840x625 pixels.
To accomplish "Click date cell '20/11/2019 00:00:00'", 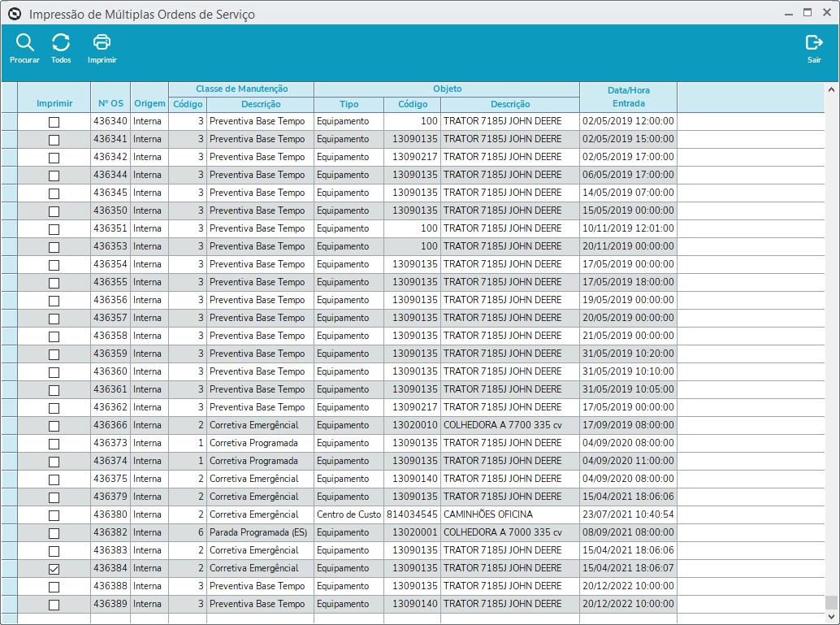I will coord(629,246).
